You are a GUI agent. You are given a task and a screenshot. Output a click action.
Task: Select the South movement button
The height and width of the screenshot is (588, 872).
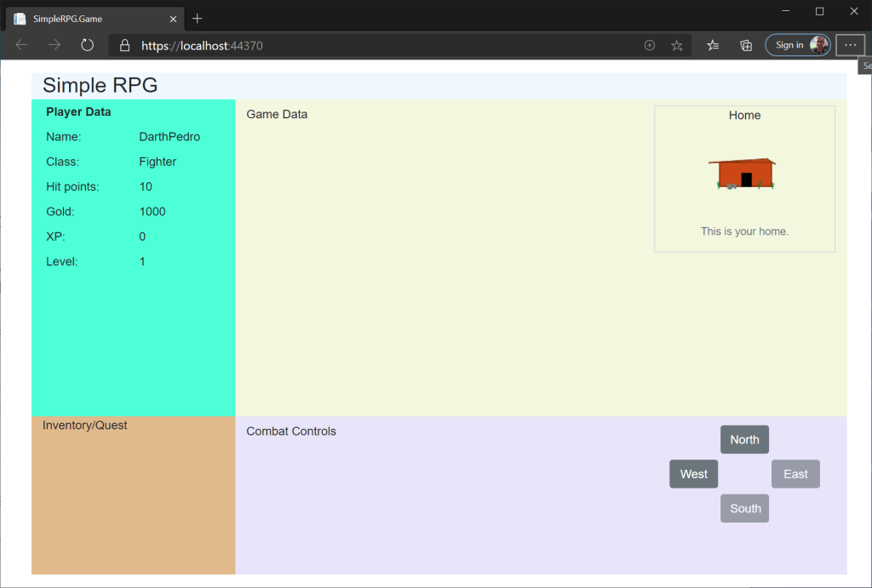pyautogui.click(x=744, y=509)
